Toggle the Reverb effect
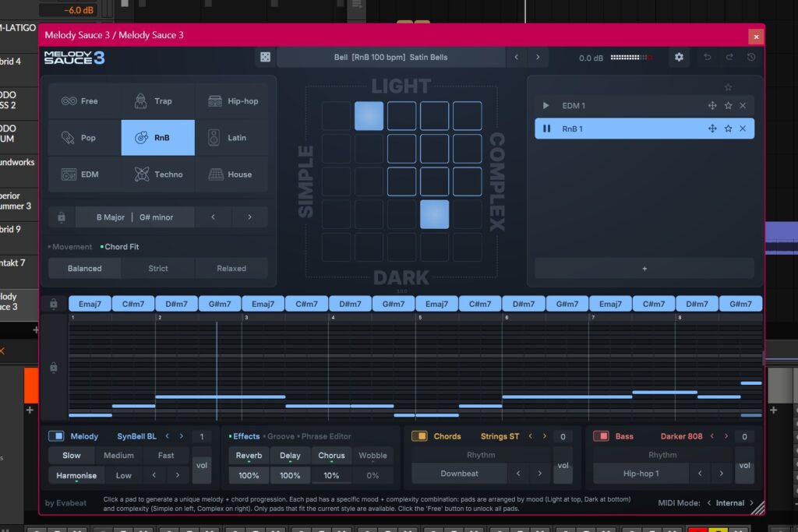Viewport: 798px width, 532px height. 249,456
